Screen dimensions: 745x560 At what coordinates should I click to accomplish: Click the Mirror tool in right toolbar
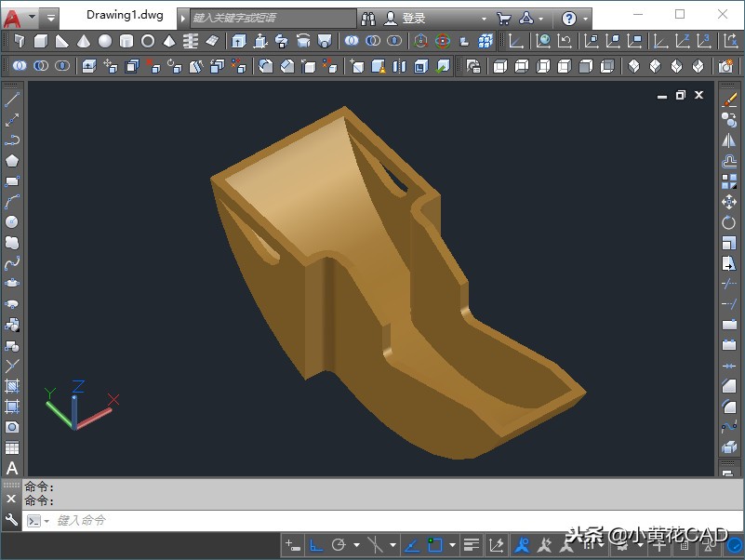click(729, 140)
